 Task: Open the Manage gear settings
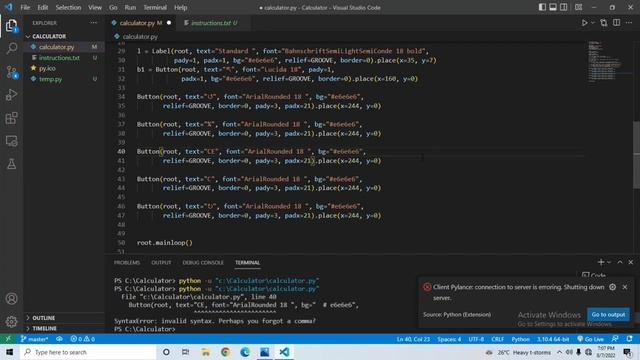pyautogui.click(x=11, y=322)
